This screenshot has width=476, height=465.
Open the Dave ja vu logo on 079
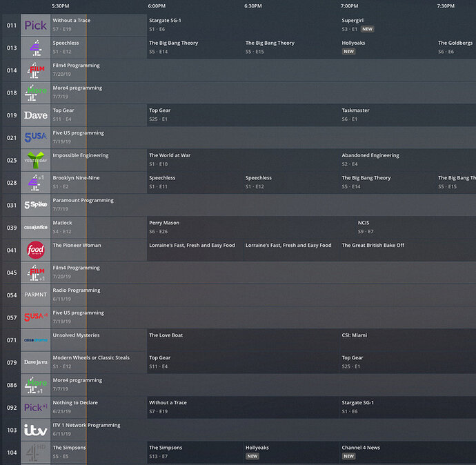(35, 362)
